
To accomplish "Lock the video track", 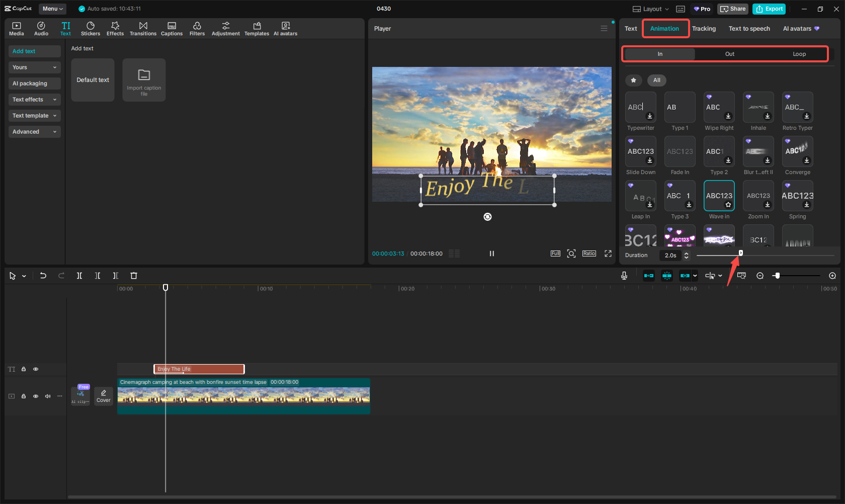I will [x=24, y=396].
